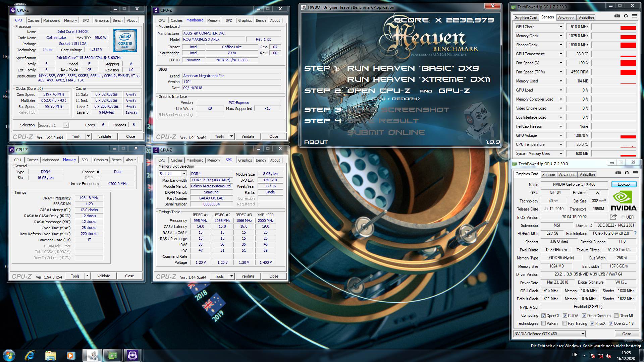
Task: Click the network tray icon
Action: (600, 355)
